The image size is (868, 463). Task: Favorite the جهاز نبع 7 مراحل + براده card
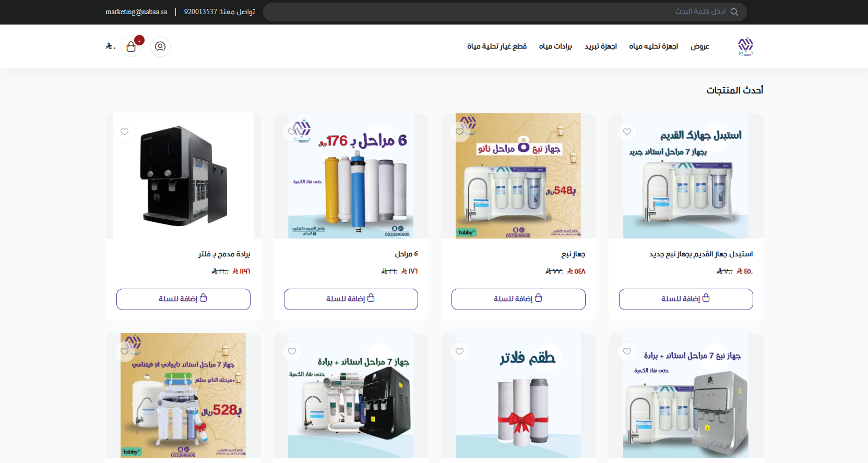click(x=627, y=351)
